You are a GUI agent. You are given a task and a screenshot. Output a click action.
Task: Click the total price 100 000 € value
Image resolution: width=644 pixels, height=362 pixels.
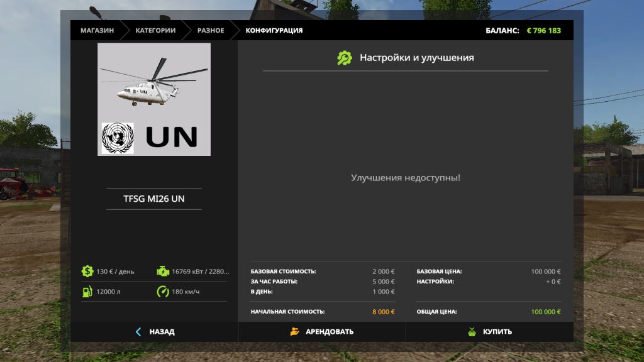coord(545,312)
